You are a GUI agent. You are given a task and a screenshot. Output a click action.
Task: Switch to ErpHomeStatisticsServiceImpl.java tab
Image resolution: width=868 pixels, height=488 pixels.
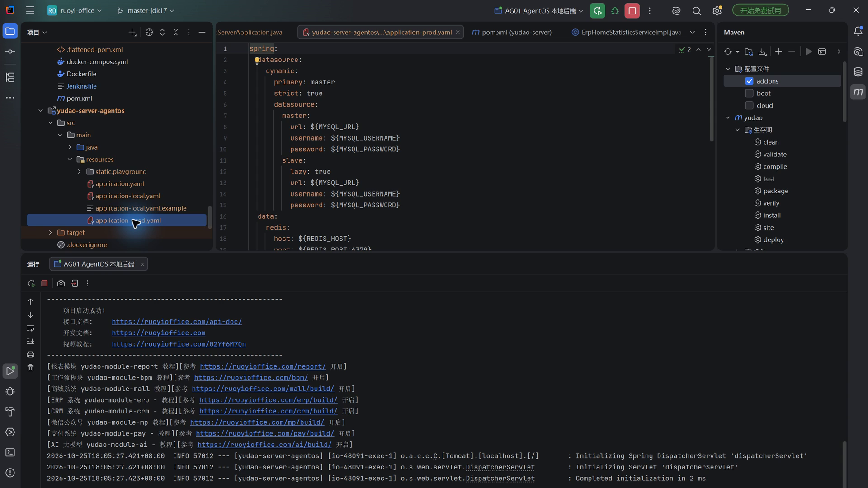[627, 32]
